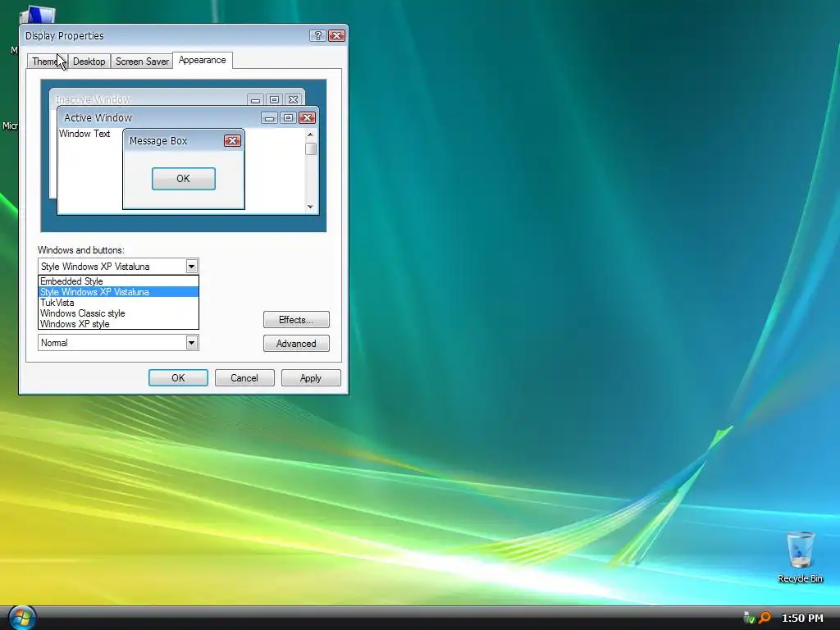Click the Inactive Window preview minimize icon
Screen dimensions: 840x630
[256, 99]
